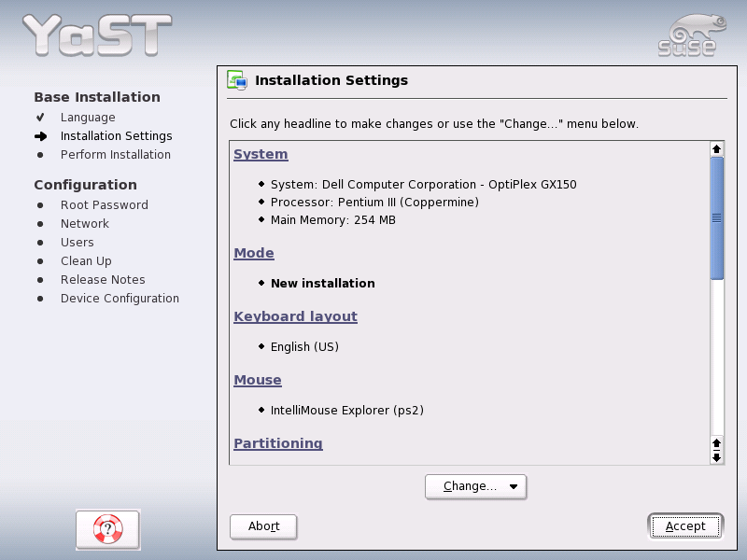Open the Keyboard layout headline
This screenshot has width=747, height=560.
[295, 316]
